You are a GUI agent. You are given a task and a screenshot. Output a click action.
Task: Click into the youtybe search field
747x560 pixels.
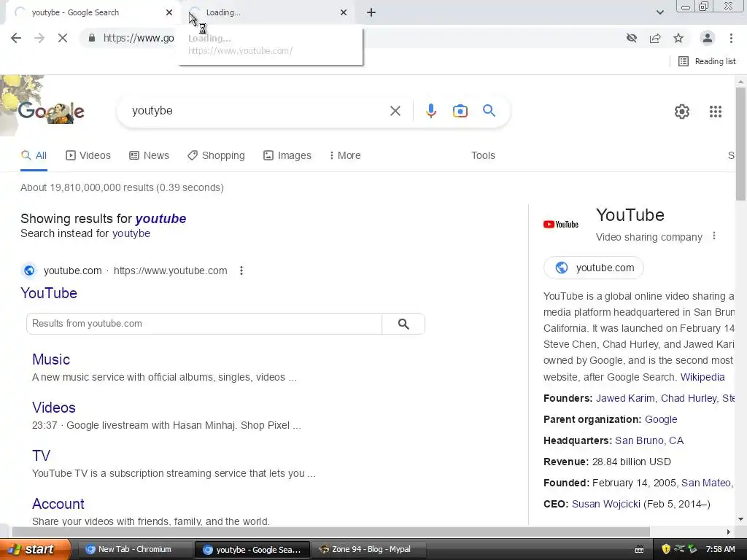point(255,111)
